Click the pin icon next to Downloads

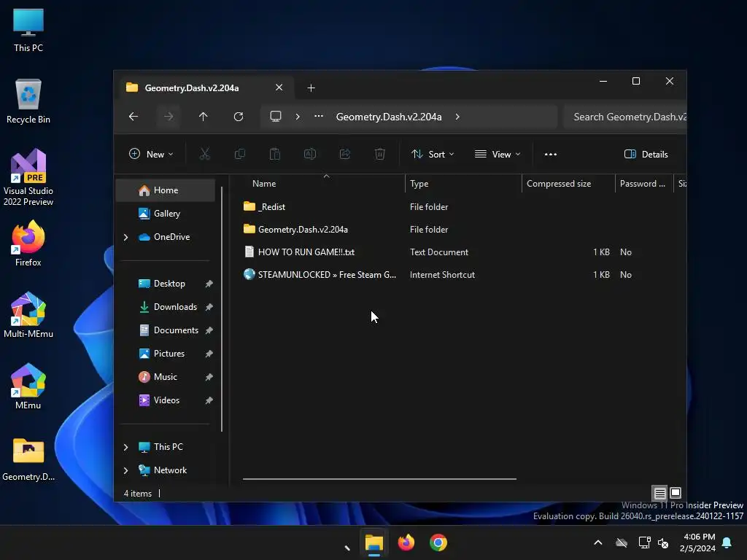point(209,307)
